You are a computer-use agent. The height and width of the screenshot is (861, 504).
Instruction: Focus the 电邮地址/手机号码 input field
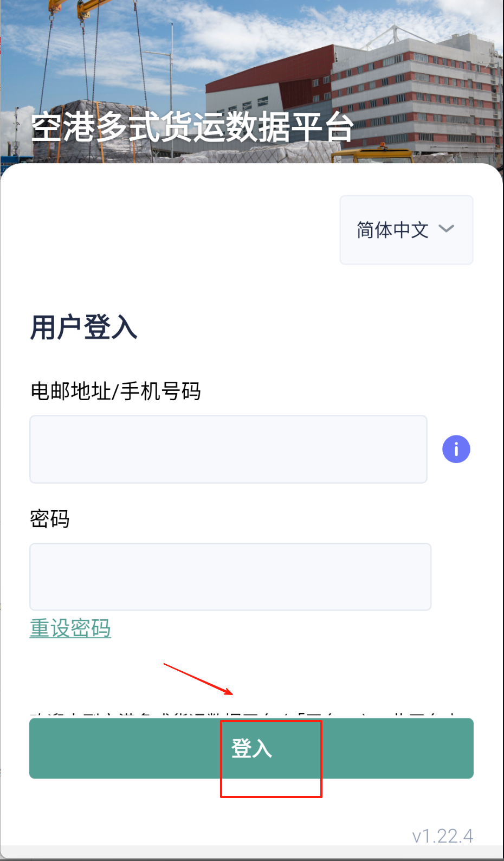(x=228, y=449)
